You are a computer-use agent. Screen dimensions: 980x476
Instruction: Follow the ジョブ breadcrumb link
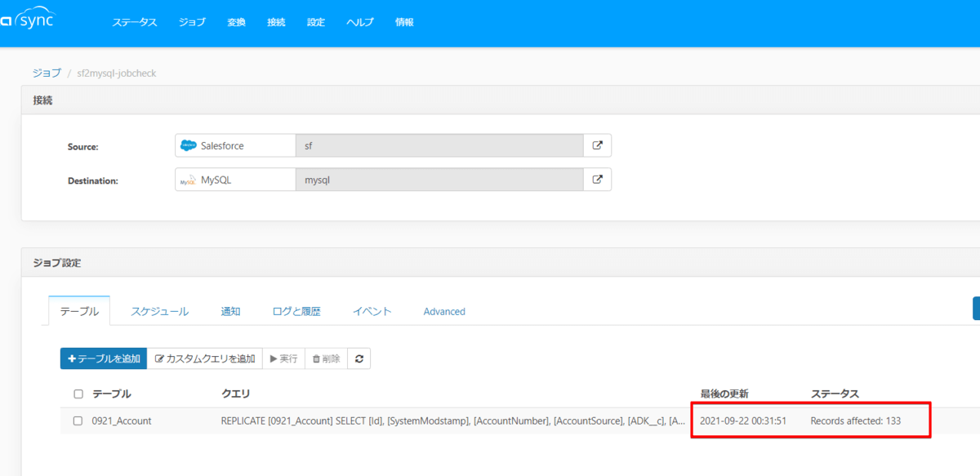(47, 73)
